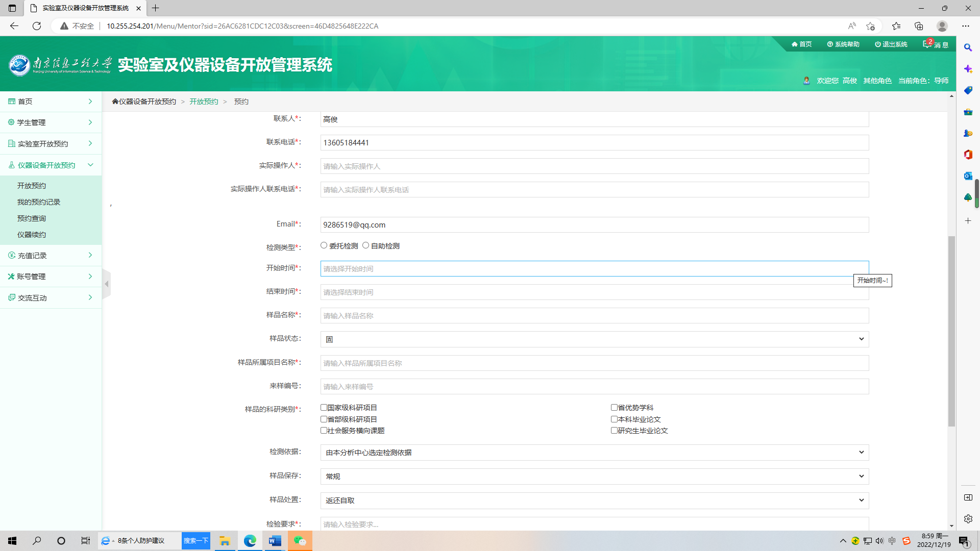980x551 pixels.
Task: Open Windows Start menu
Action: (12, 541)
